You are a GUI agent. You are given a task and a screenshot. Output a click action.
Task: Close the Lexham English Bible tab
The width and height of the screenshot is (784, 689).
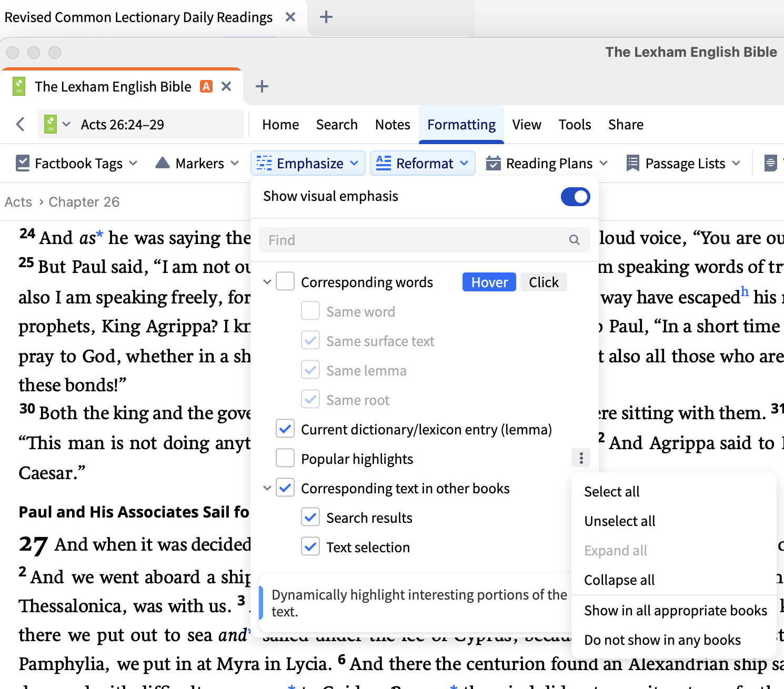(226, 86)
